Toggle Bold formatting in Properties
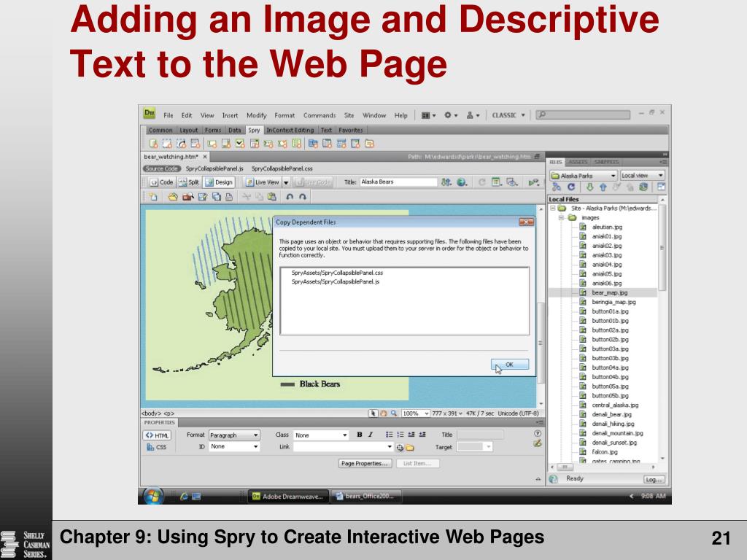The height and width of the screenshot is (560, 747). pos(359,435)
